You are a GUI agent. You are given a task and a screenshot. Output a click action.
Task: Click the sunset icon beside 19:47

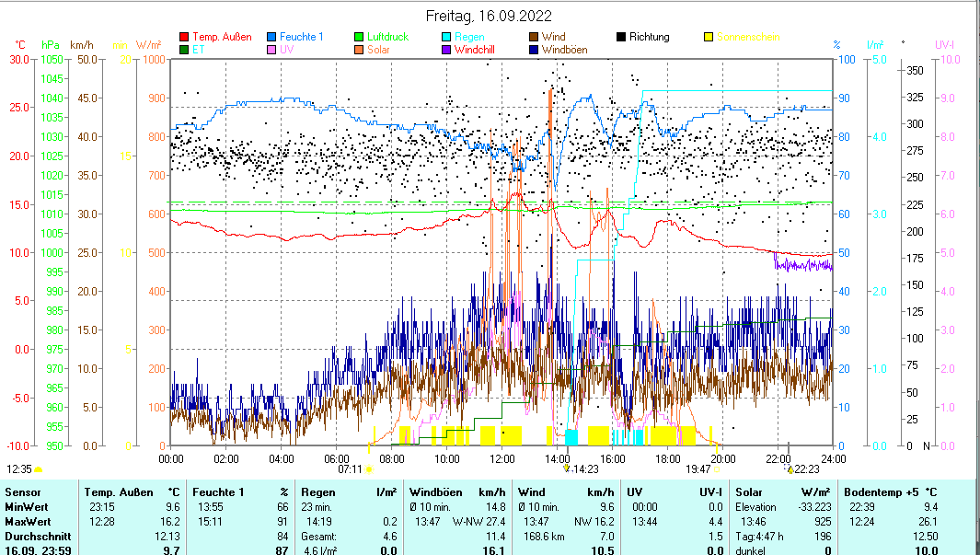716,468
